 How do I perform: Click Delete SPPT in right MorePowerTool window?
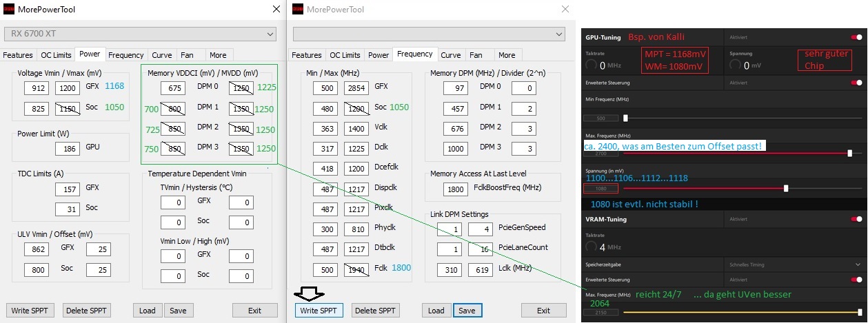click(376, 310)
